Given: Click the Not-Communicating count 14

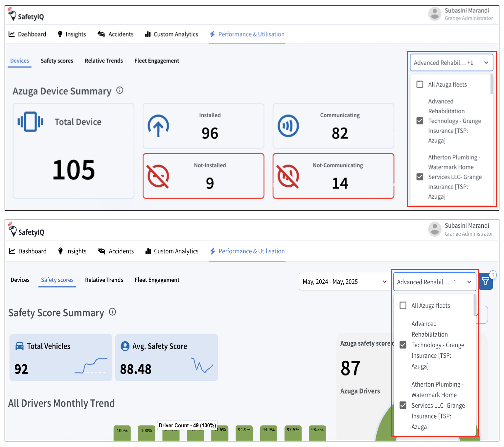Looking at the screenshot, I should [340, 183].
